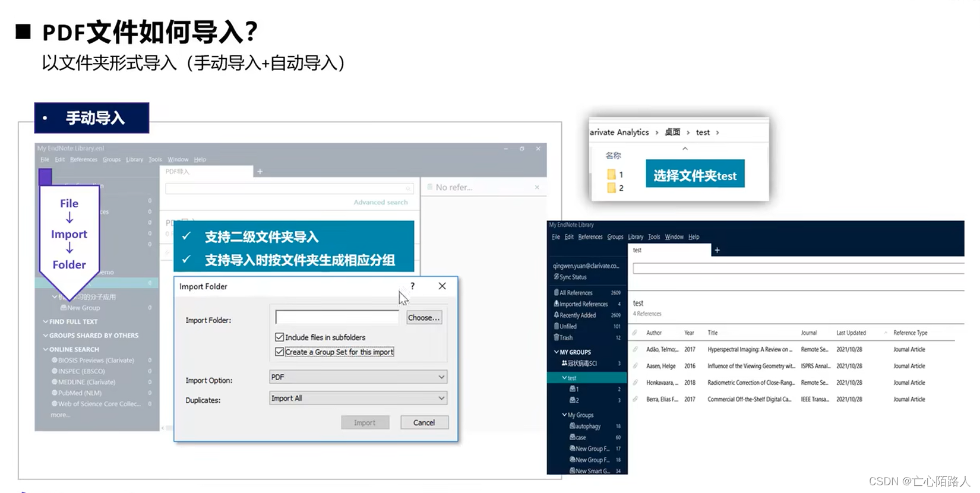
Task: Open the Import Option PDF dropdown
Action: tap(358, 377)
